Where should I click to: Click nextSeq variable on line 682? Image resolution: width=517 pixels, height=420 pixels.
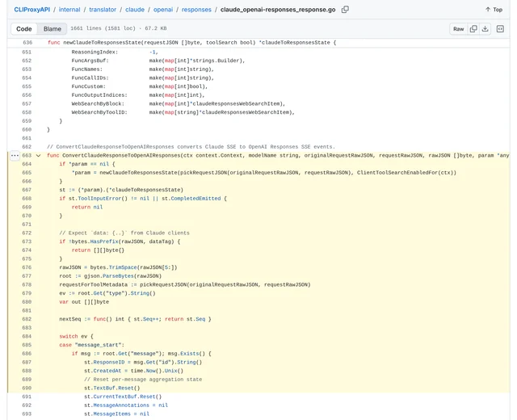pos(70,319)
